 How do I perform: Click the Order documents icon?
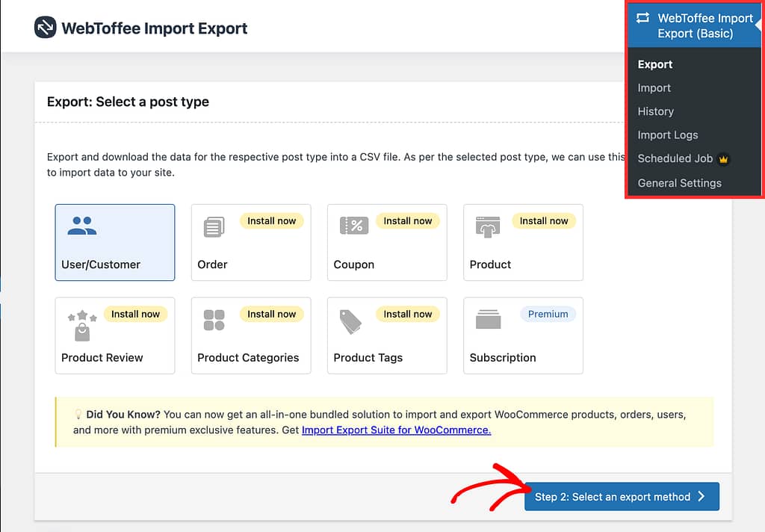pos(214,227)
